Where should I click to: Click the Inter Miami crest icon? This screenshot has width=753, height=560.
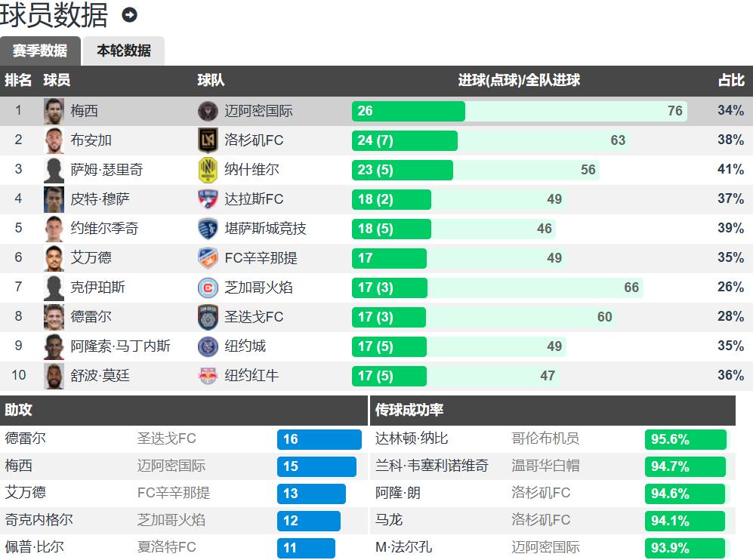(x=208, y=112)
